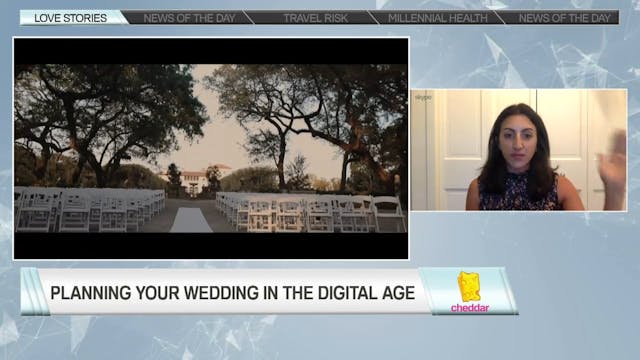
Task: Open the Millennial Health tab
Action: coord(438,18)
